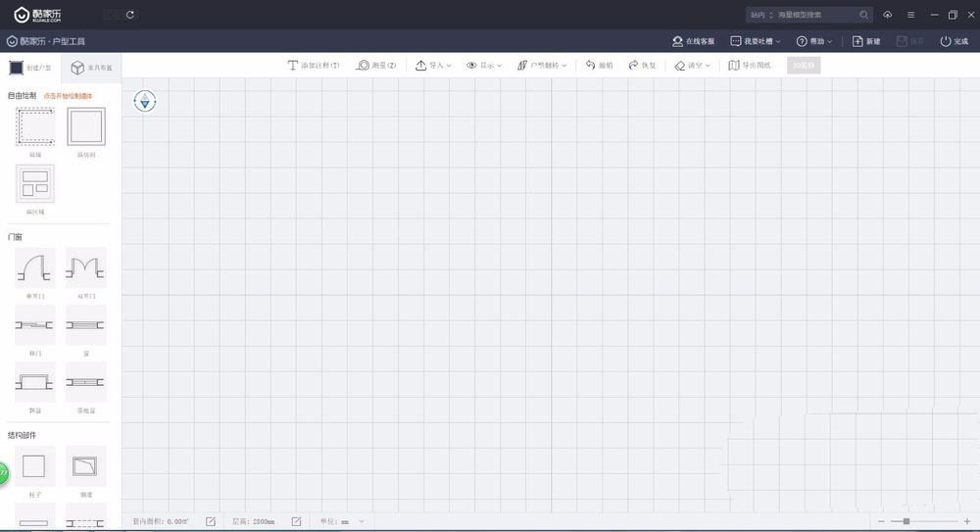Open the display options eye dropdown
This screenshot has height=532, width=980.
pyautogui.click(x=484, y=66)
